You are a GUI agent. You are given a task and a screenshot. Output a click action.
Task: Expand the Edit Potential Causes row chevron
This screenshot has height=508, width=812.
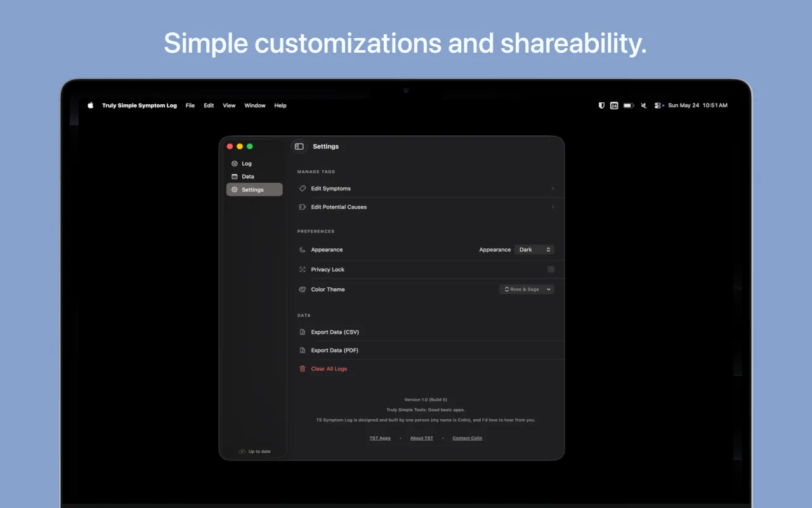(x=553, y=207)
